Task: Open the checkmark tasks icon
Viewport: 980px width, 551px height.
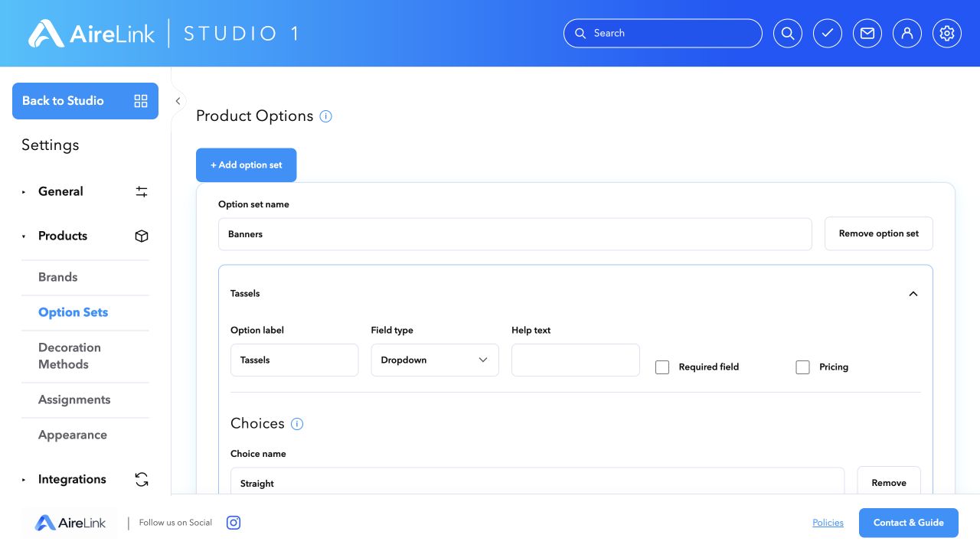Action: (x=827, y=34)
